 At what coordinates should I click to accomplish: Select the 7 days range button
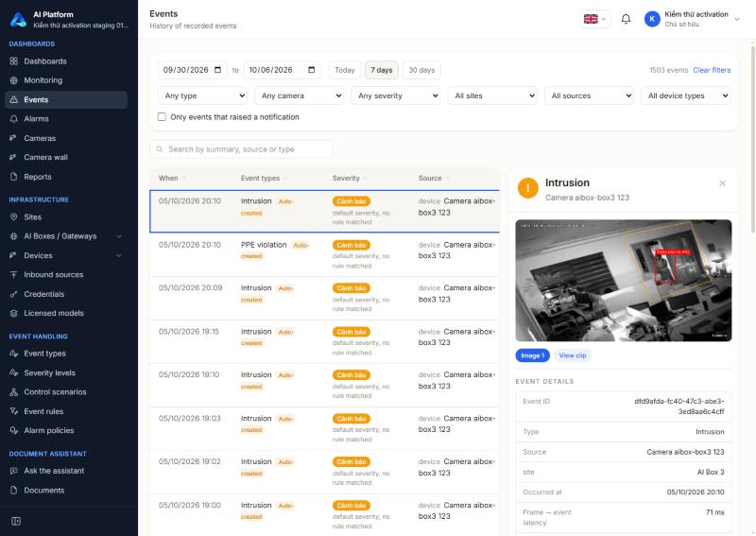(x=382, y=70)
